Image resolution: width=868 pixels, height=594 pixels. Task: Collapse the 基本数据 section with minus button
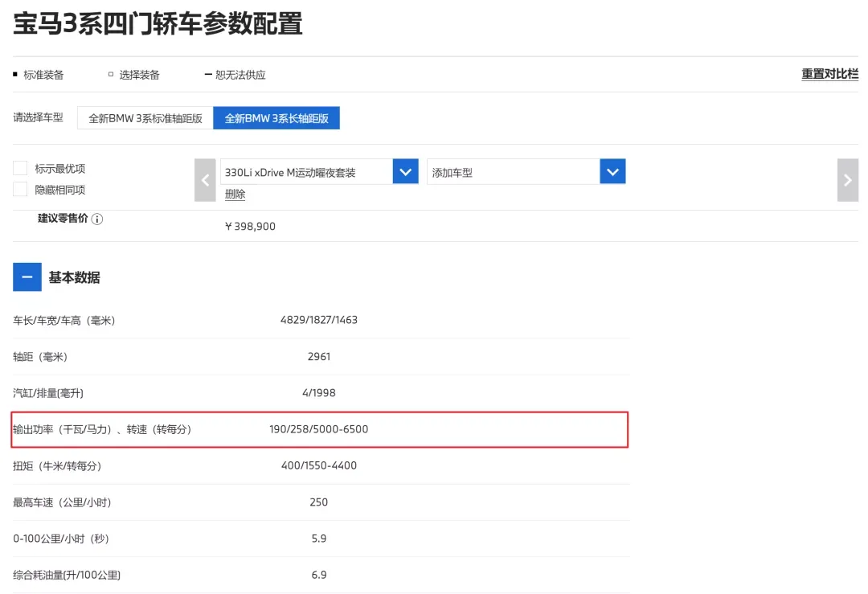coord(27,277)
